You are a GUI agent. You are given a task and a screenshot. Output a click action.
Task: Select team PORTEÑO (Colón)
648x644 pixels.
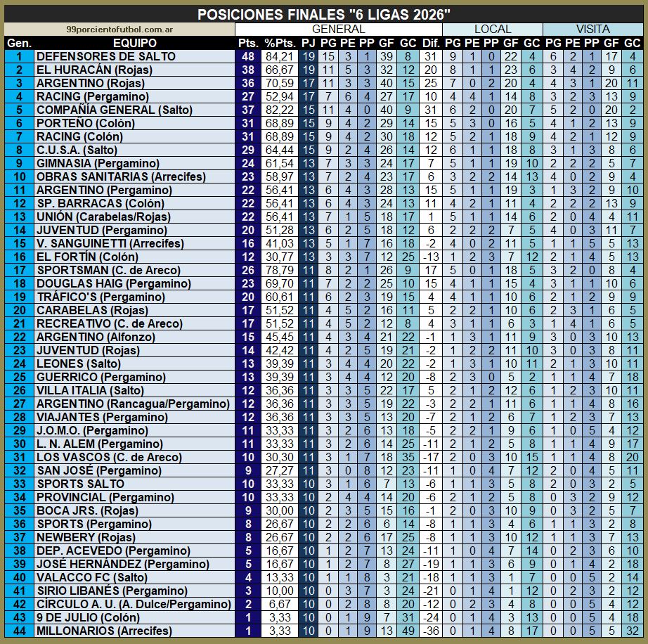coord(86,123)
